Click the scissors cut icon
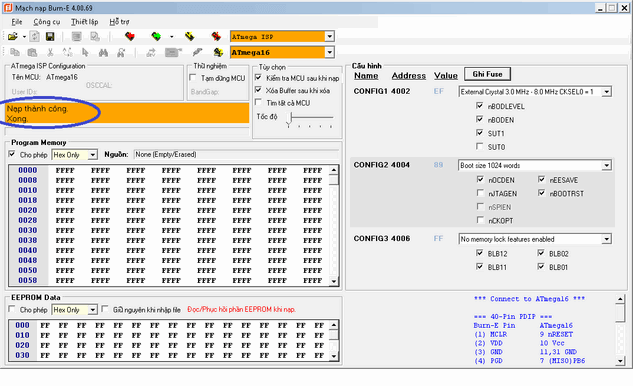Screen dimensions: 633x386 [50, 52]
